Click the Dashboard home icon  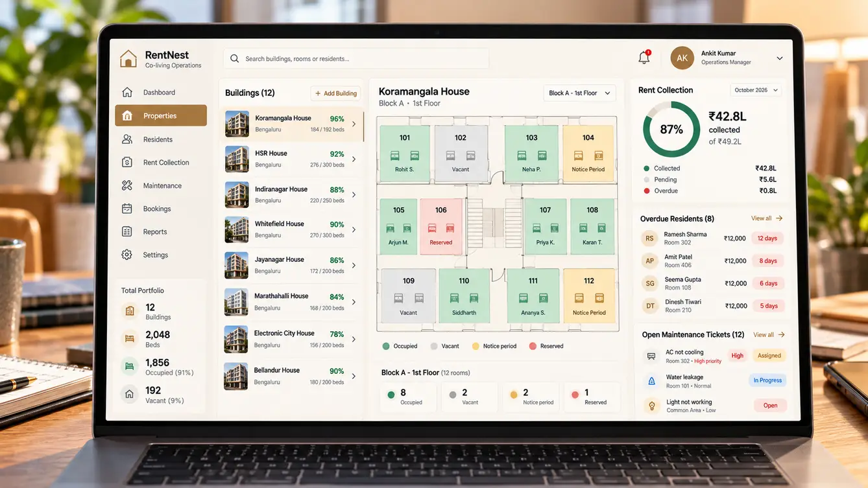point(127,92)
